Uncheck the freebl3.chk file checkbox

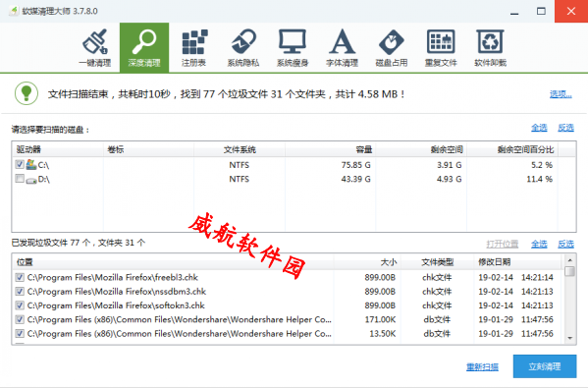[x=20, y=277]
